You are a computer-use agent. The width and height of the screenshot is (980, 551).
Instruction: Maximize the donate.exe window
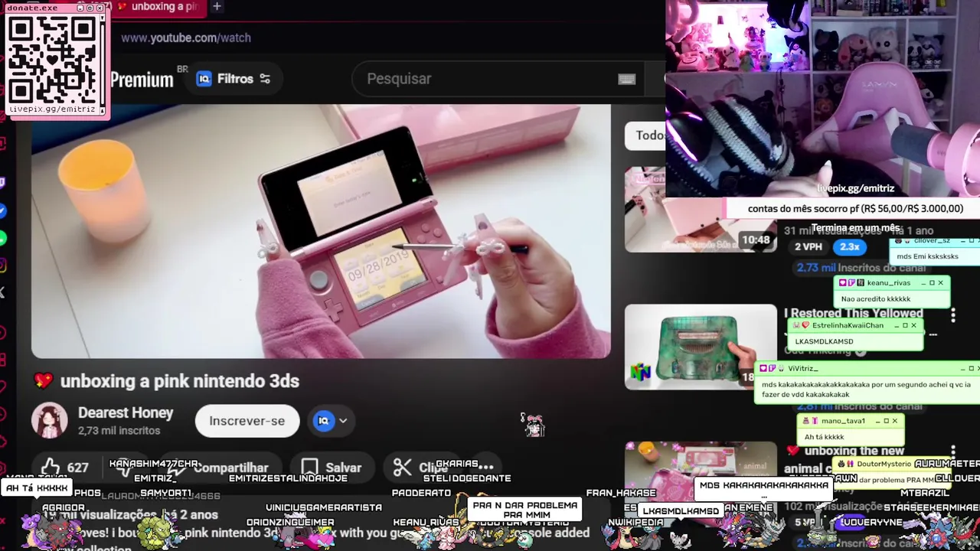(x=90, y=8)
